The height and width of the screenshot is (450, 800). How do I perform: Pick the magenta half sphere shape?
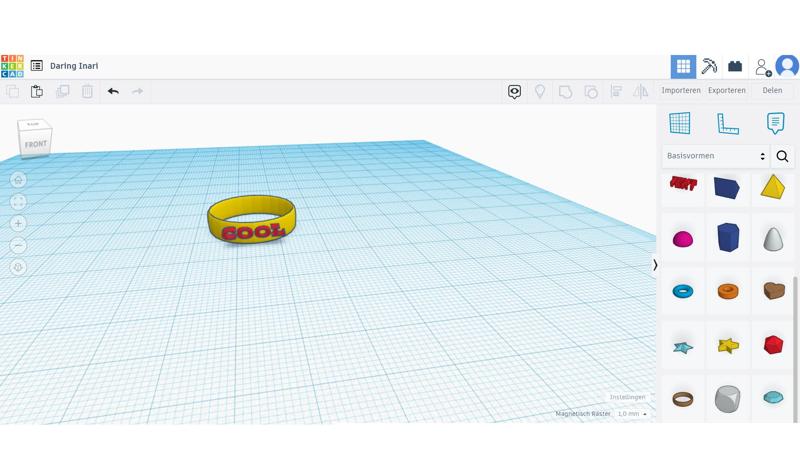click(x=683, y=238)
